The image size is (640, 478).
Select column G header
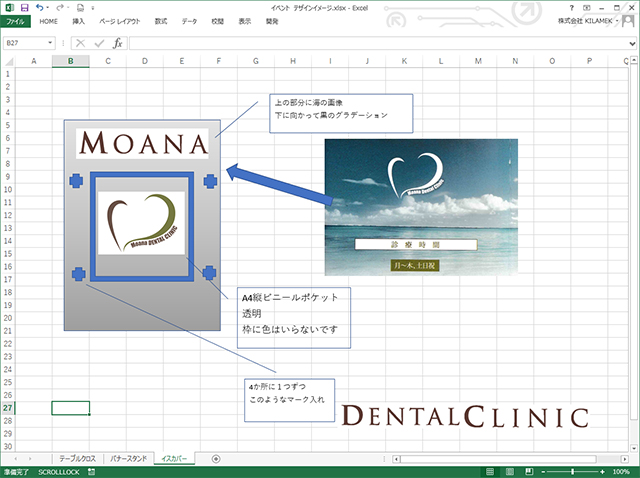point(256,61)
